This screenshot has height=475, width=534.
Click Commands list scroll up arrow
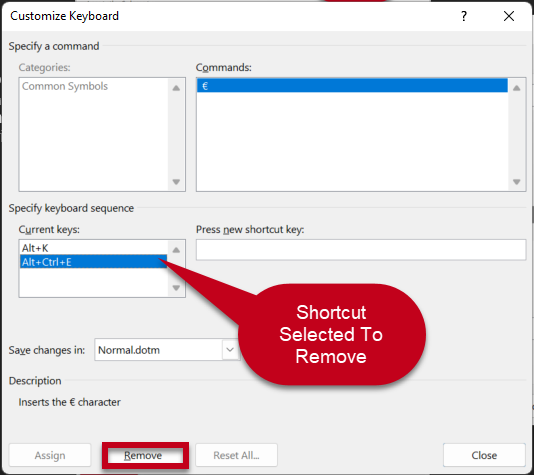pos(517,88)
